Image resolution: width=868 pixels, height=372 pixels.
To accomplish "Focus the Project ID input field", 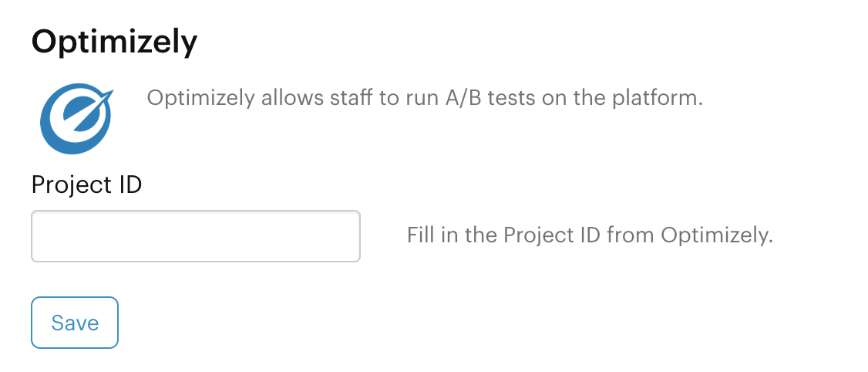I will click(195, 236).
